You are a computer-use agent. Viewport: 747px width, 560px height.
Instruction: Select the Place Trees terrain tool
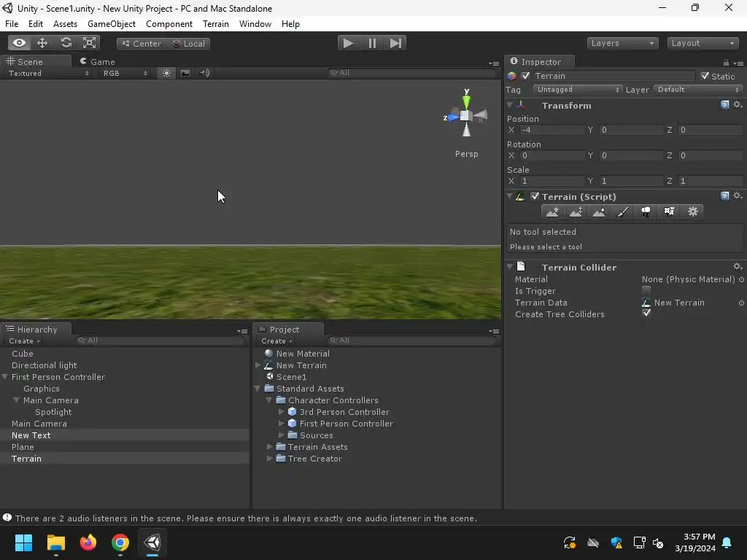pyautogui.click(x=646, y=212)
